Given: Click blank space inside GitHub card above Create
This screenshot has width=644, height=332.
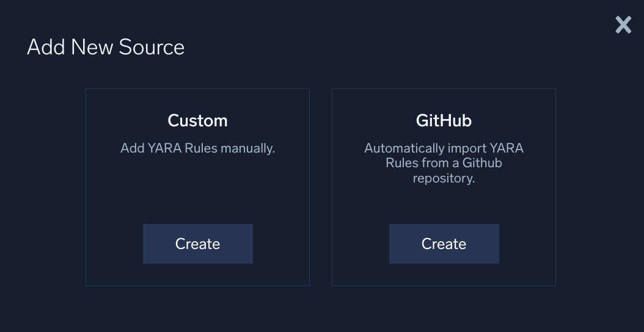Looking at the screenshot, I should (x=444, y=204).
